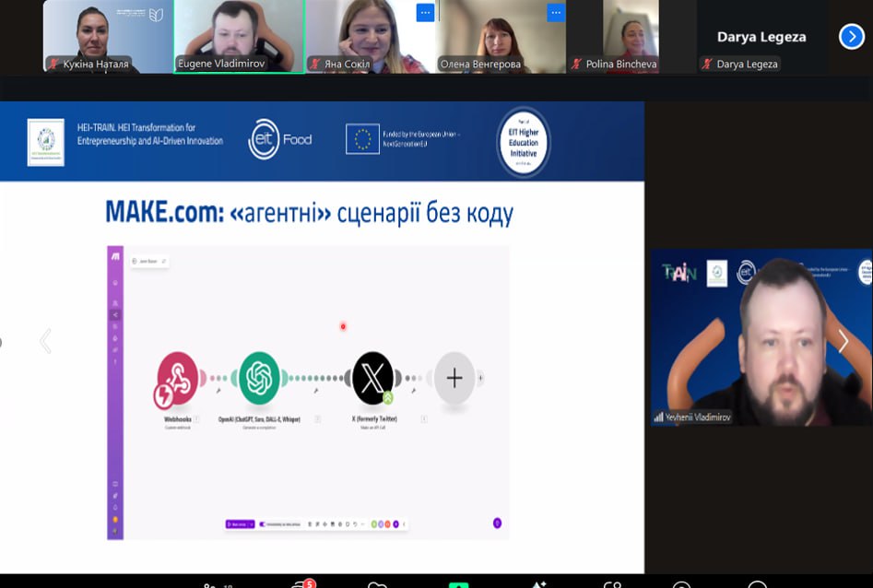The image size is (873, 588).
Task: Click green circle tool in Make toolbar
Action: 374,524
